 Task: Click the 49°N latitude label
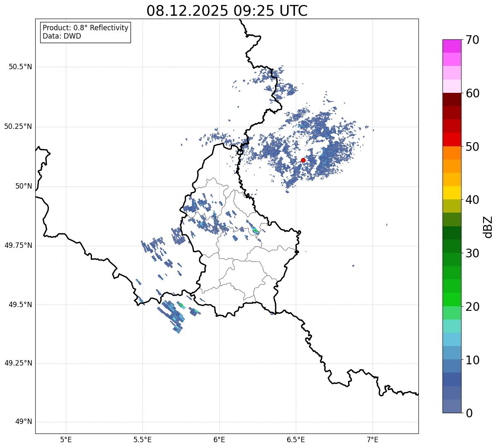(x=24, y=422)
